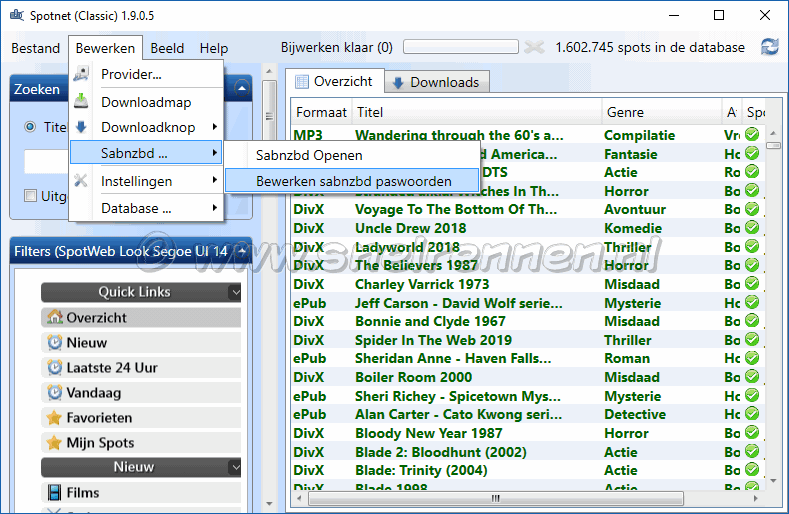Click green checkmark on Uncle Drew 2018 row
Image resolution: width=789 pixels, height=514 pixels.
752,228
